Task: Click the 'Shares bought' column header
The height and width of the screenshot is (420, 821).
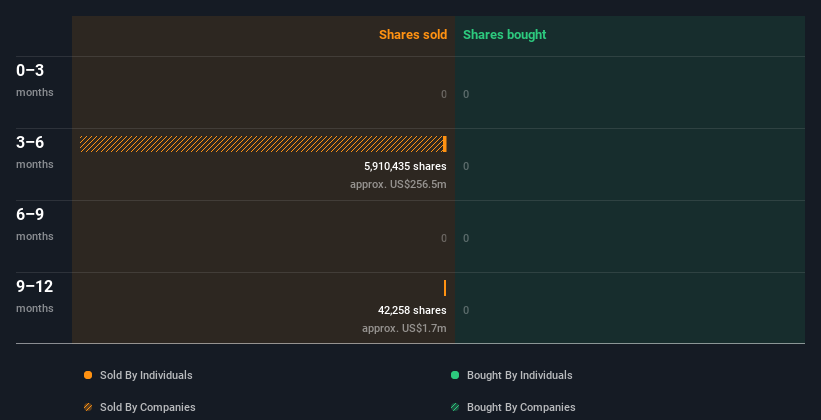Action: [x=505, y=35]
